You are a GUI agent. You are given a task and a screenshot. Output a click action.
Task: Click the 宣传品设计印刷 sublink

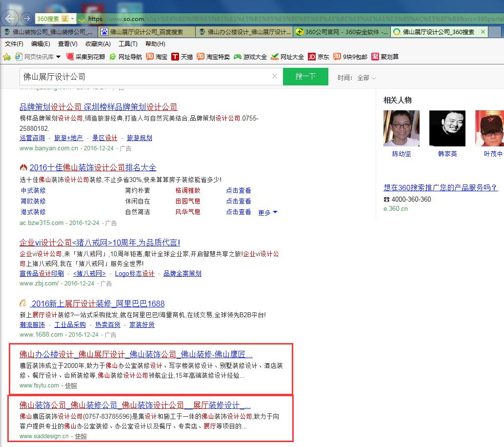(42, 274)
